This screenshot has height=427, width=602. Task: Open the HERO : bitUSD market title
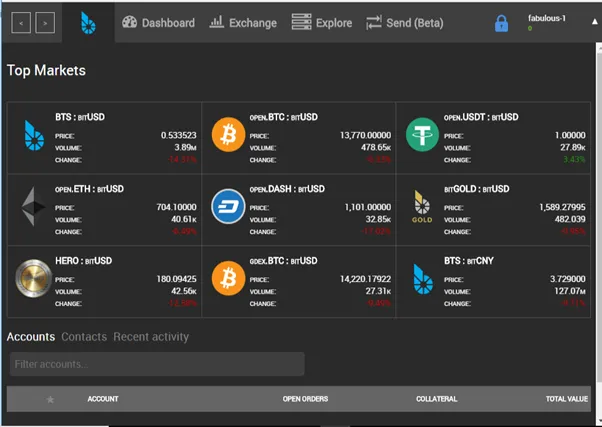point(84,261)
